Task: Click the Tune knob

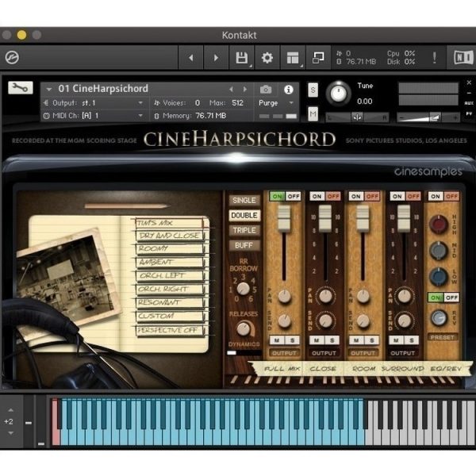Action: pos(339,93)
